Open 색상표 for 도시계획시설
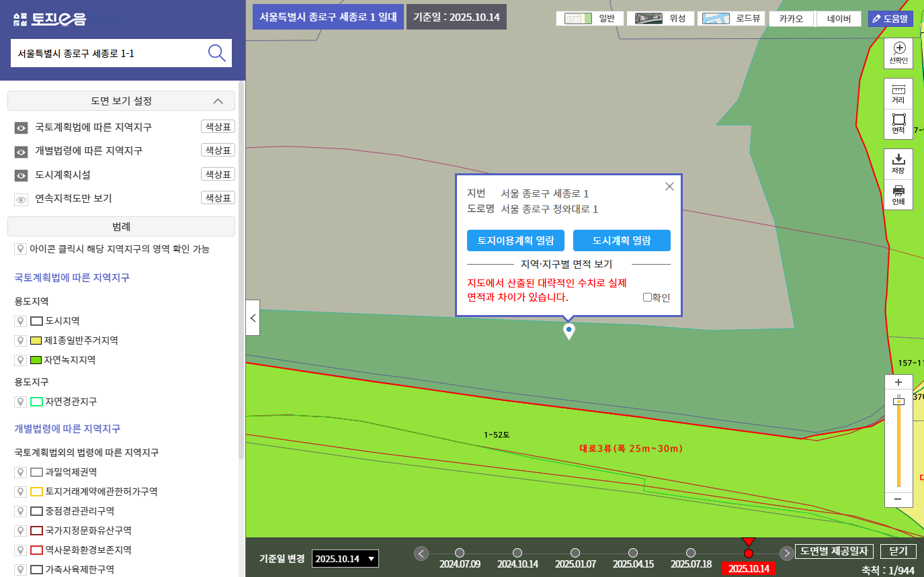 (218, 174)
